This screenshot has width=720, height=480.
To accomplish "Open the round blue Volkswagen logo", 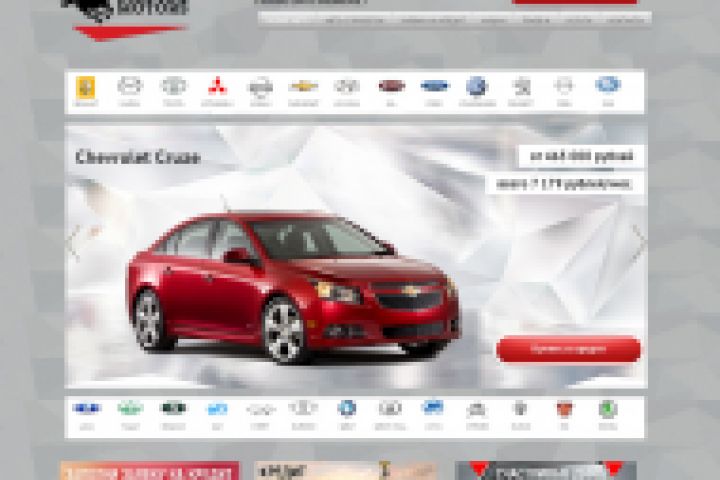I will [x=477, y=86].
